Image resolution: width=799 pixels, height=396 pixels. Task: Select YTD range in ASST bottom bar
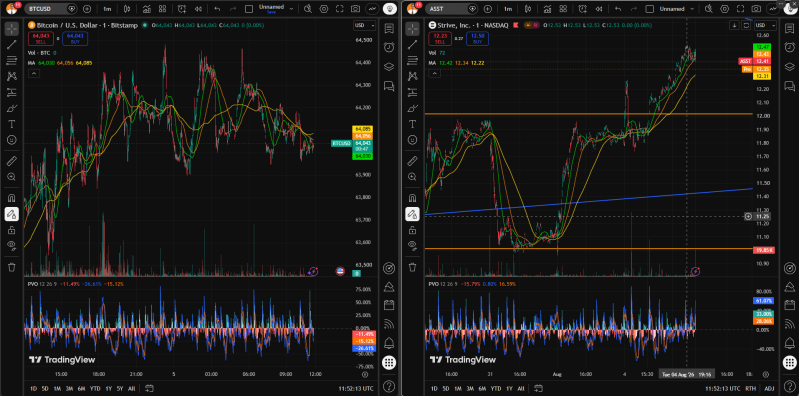[x=495, y=388]
